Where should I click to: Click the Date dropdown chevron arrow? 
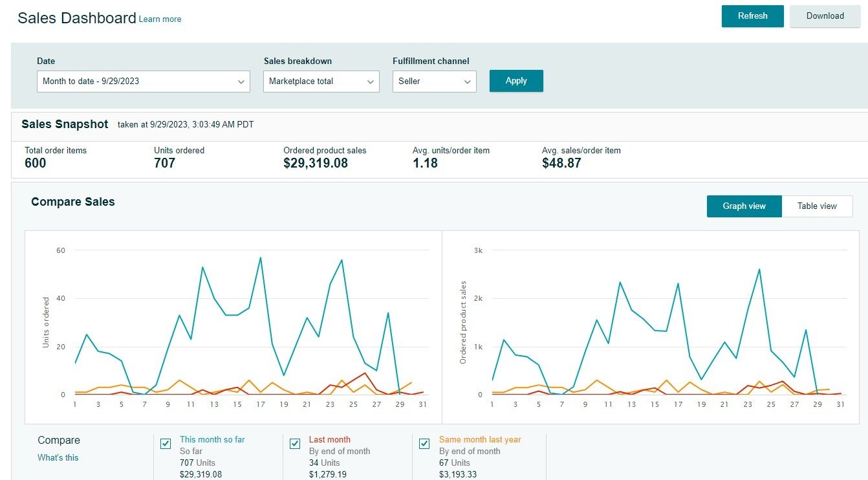pos(241,82)
